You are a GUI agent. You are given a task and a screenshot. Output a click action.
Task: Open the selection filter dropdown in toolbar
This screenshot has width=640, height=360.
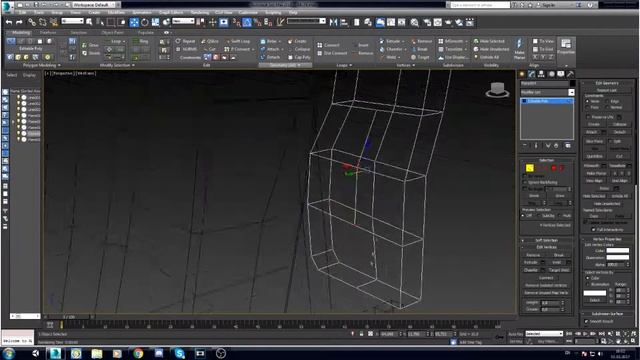pyautogui.click(x=73, y=21)
